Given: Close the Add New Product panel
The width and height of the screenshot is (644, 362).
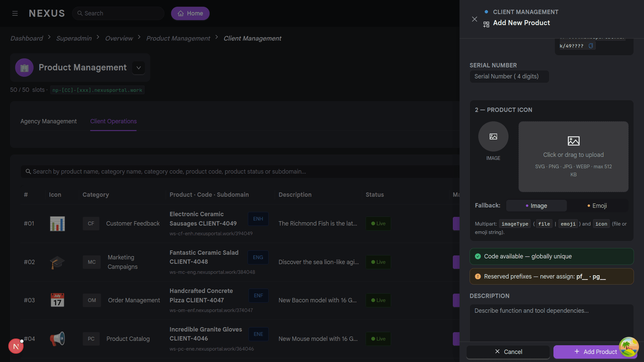Looking at the screenshot, I should tap(474, 19).
